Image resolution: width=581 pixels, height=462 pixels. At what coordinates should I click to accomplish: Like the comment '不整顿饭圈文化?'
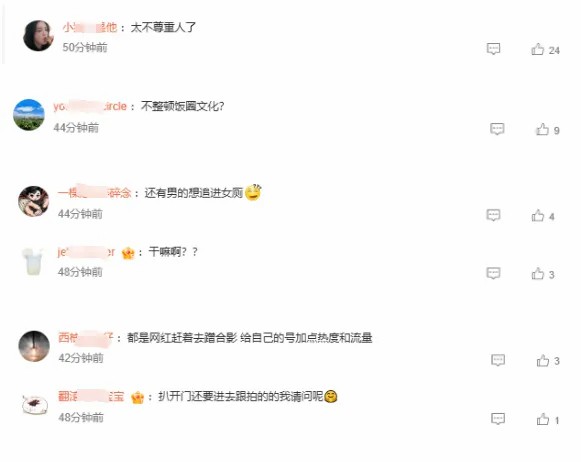542,129
